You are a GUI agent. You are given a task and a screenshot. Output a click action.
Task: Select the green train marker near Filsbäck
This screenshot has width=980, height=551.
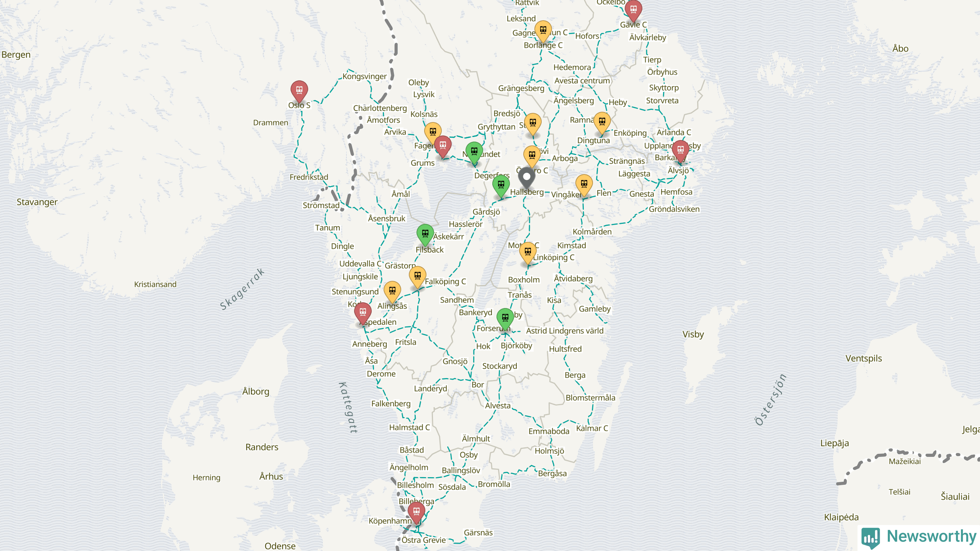point(425,234)
